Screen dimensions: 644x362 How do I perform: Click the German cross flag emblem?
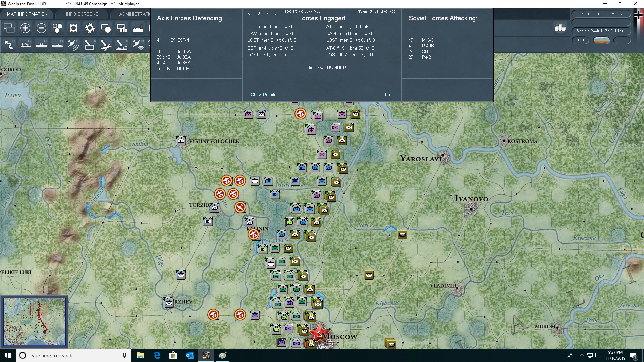[x=638, y=15]
